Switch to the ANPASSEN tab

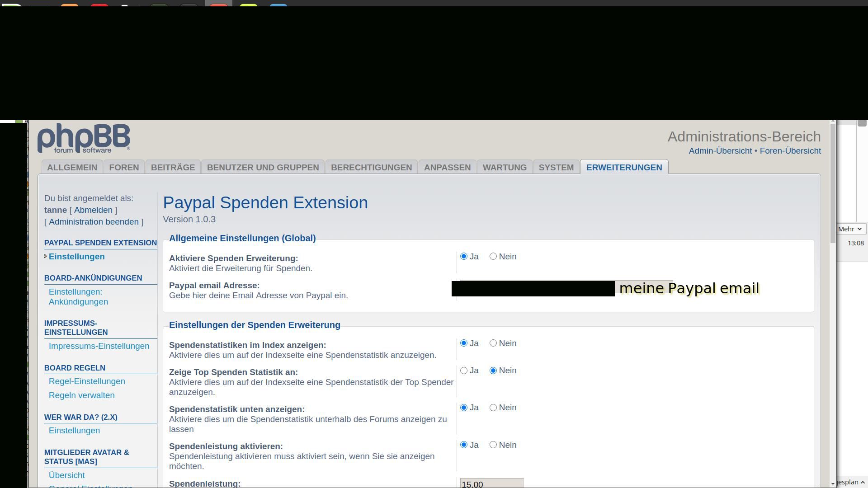pos(447,167)
